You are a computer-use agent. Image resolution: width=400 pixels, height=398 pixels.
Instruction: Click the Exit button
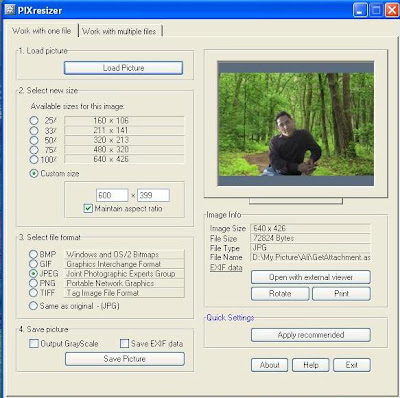point(352,365)
